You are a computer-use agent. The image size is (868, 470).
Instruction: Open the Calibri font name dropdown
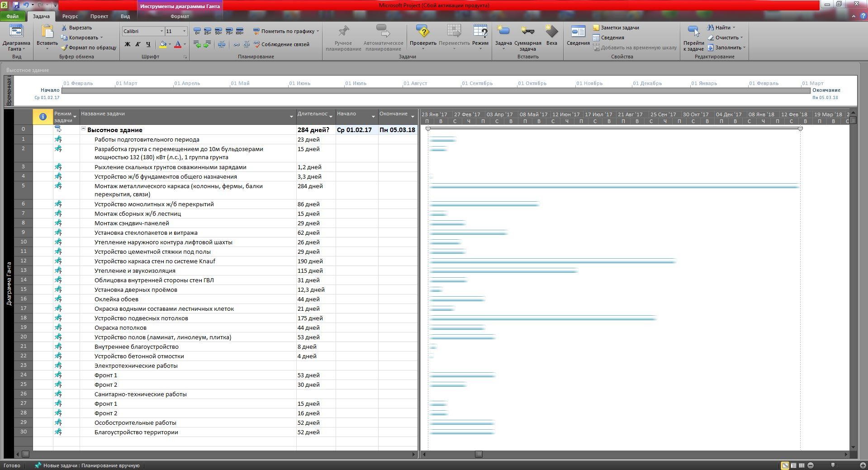(x=161, y=31)
